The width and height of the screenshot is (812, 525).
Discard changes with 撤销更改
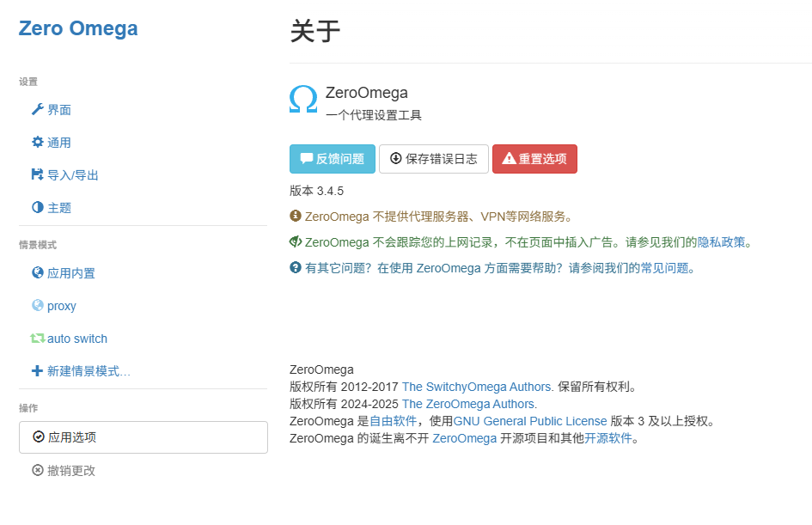(x=70, y=470)
